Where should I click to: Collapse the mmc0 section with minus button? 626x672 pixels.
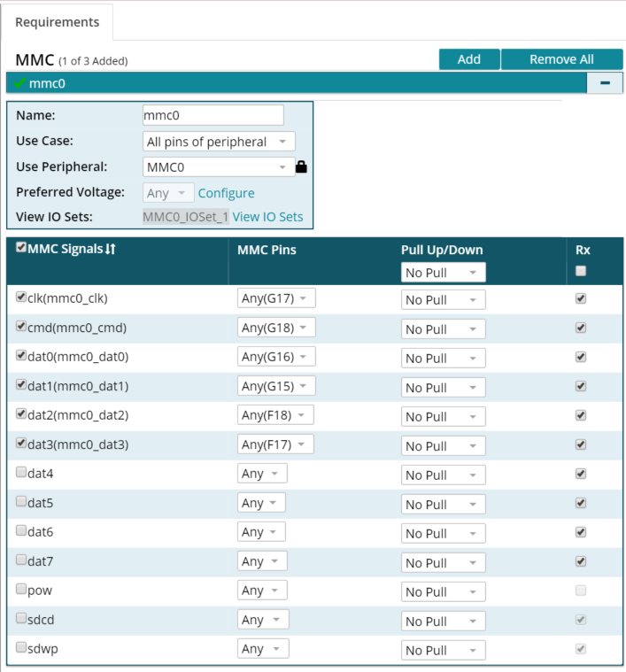click(605, 82)
